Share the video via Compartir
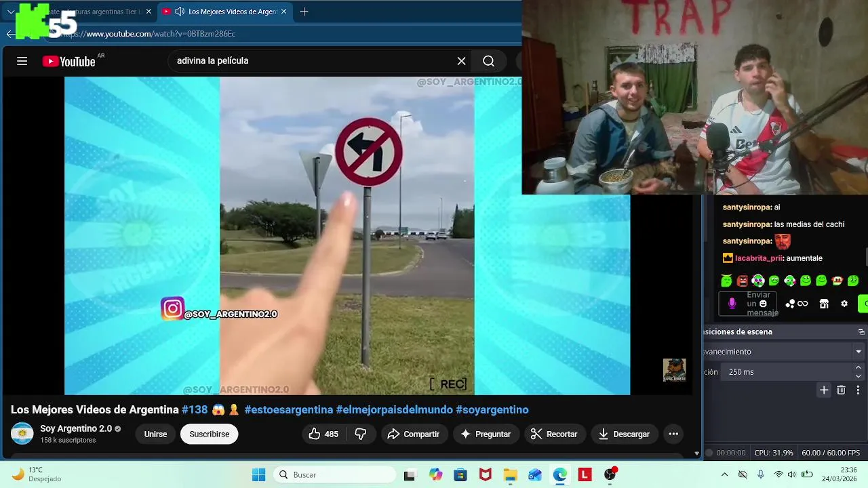This screenshot has width=868, height=488. click(x=414, y=434)
